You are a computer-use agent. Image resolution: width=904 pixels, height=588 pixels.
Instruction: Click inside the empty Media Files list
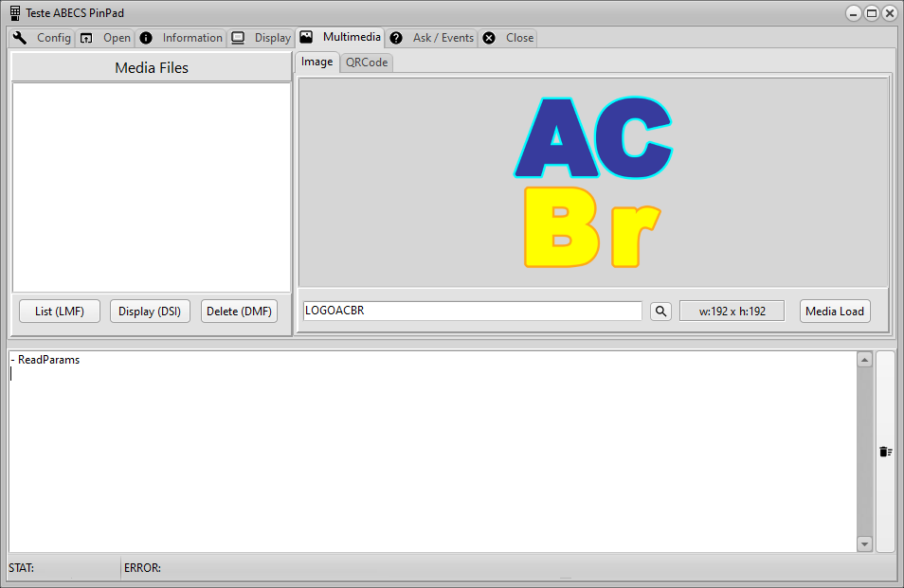click(152, 187)
